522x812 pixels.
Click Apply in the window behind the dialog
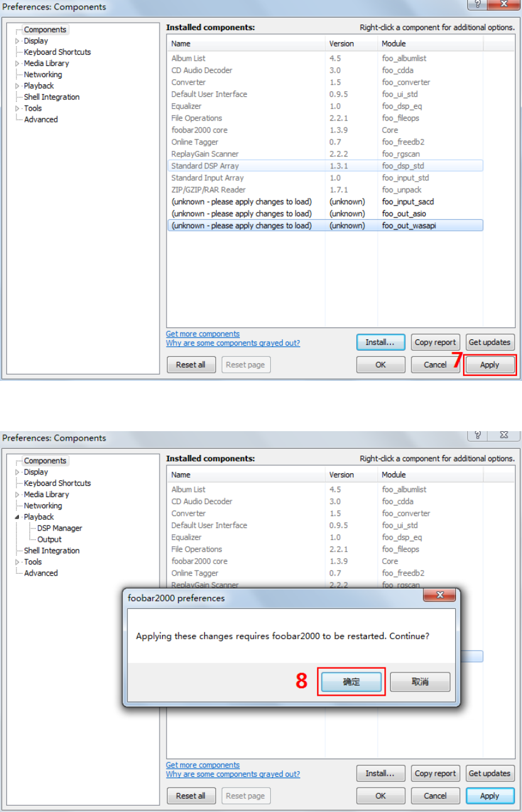tap(489, 796)
